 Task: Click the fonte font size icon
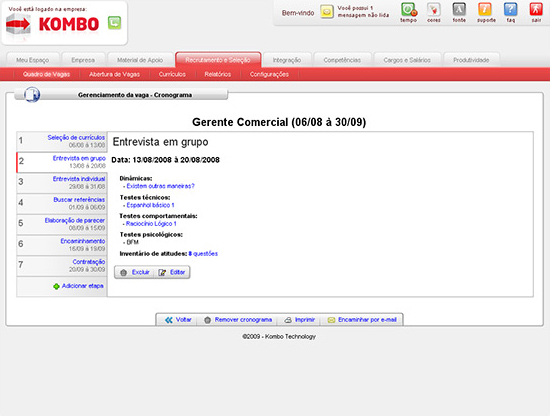459,9
